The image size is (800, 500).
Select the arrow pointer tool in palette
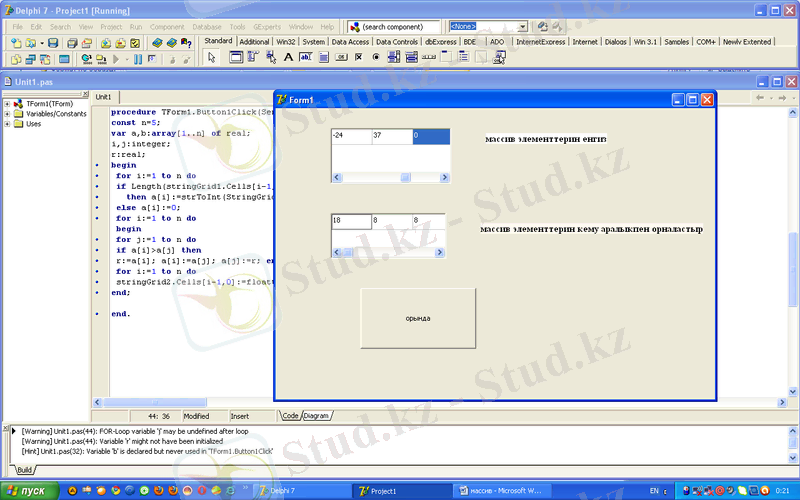pos(211,58)
